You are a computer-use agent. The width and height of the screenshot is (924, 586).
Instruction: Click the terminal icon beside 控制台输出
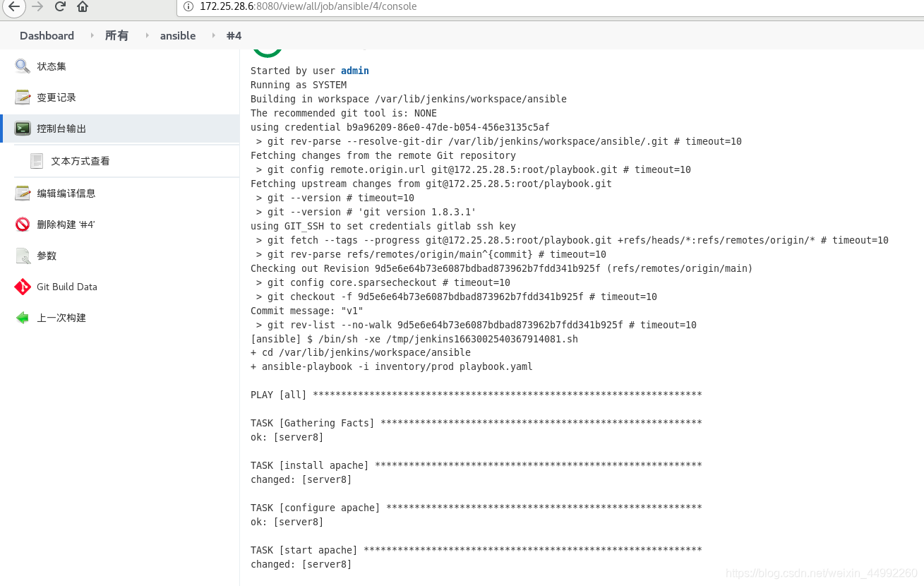click(23, 128)
